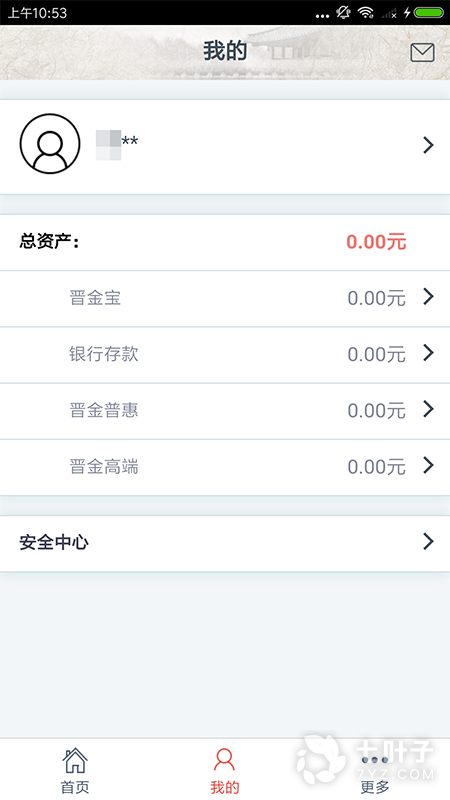This screenshot has height=800, width=450.
Task: Open the 安全中心 entry
Action: click(x=225, y=543)
